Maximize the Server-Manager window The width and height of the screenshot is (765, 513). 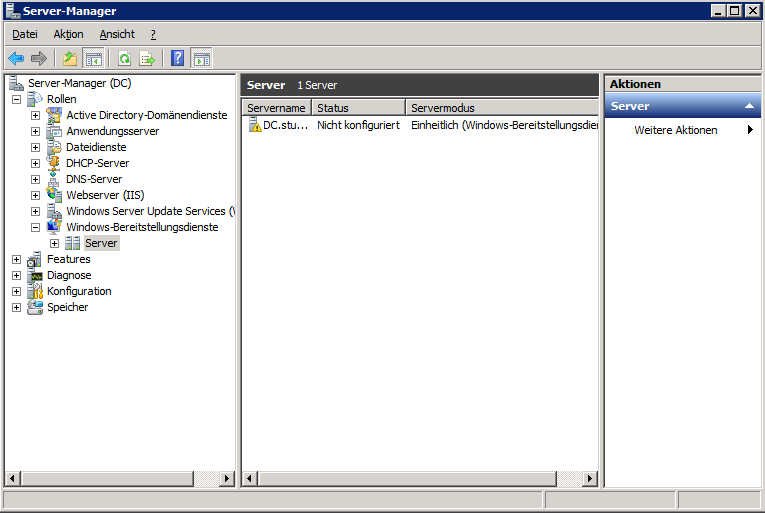click(735, 11)
